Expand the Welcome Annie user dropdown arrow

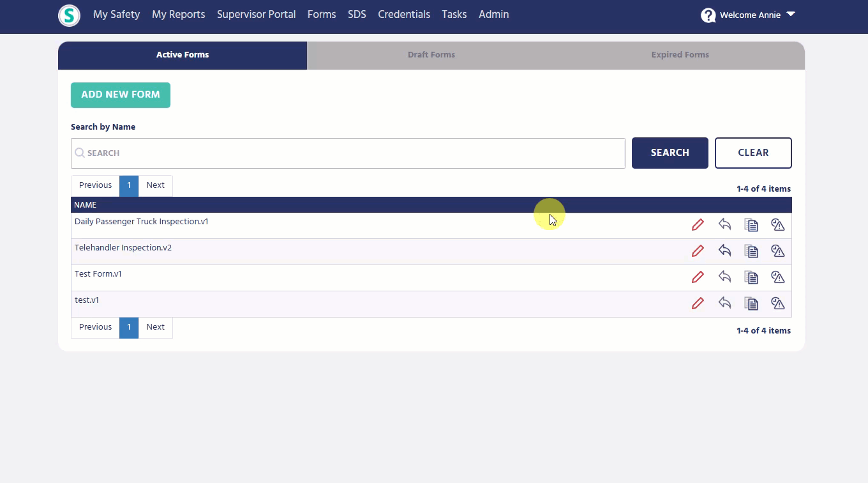(791, 14)
